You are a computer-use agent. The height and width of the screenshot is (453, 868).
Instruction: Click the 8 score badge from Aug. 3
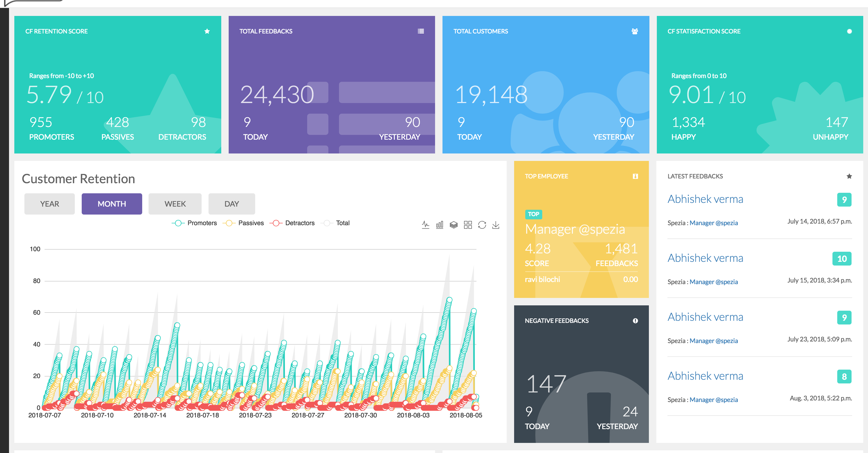[x=844, y=377]
